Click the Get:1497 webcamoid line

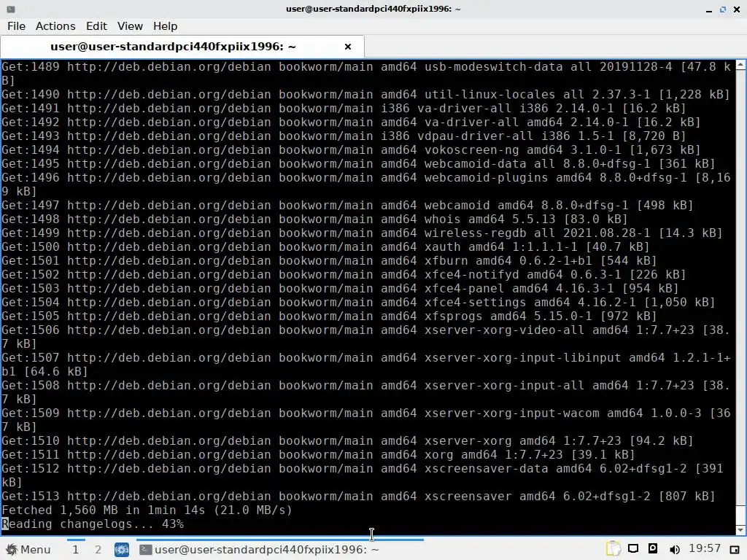point(347,205)
